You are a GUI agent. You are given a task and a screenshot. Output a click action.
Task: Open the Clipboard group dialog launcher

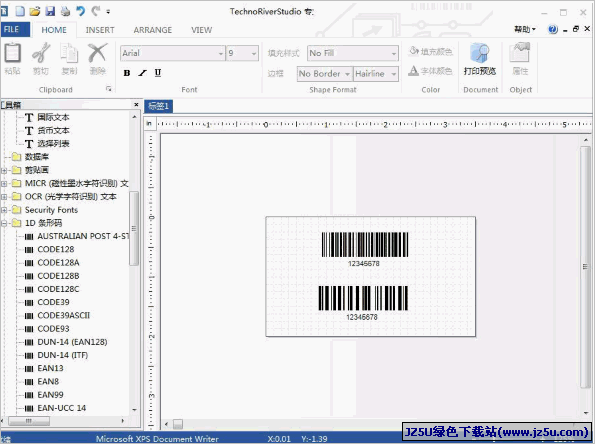click(109, 89)
